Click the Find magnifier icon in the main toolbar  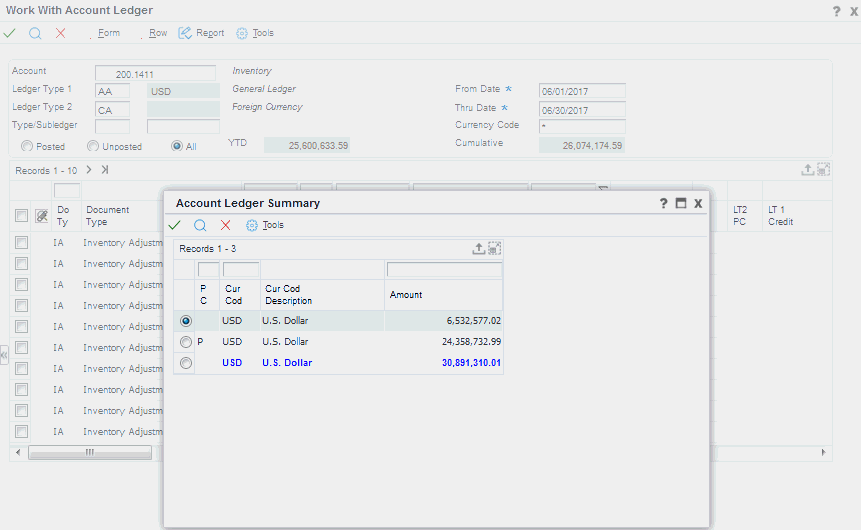35,33
